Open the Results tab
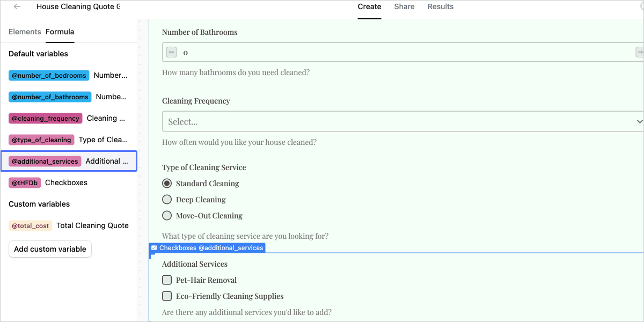Viewport: 644px width, 322px height. point(441,7)
